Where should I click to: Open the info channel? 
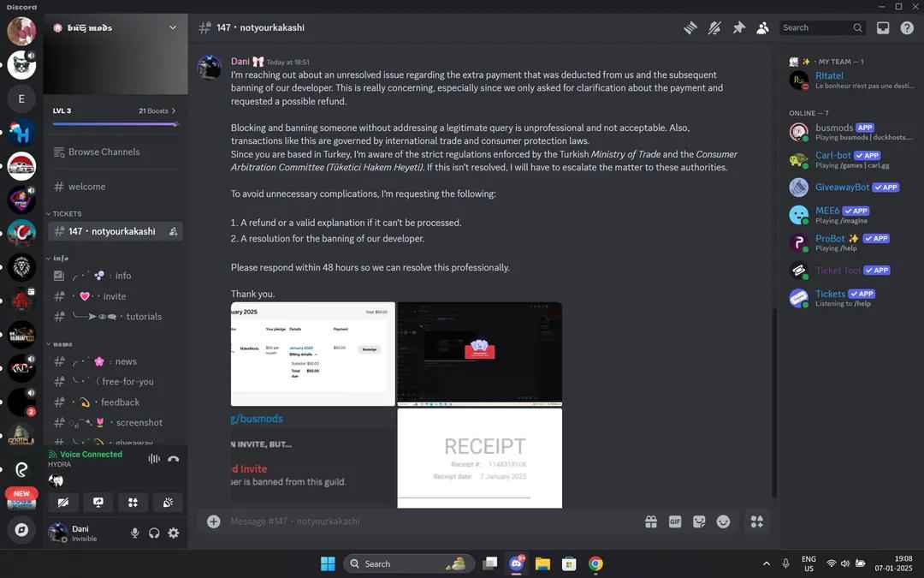(115, 276)
